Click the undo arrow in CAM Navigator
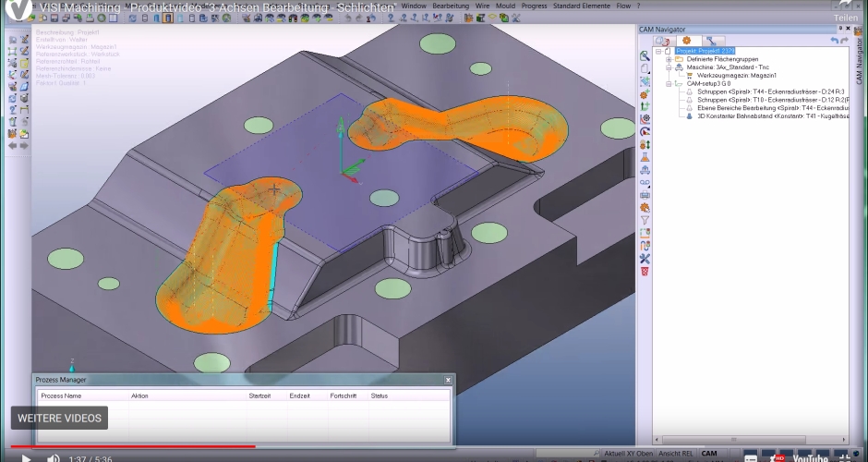This screenshot has width=868, height=462. point(834,41)
